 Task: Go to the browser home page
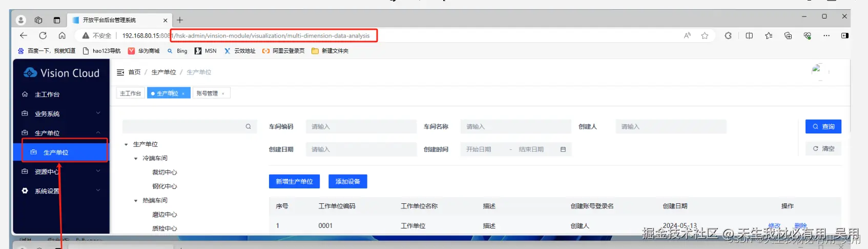click(62, 35)
